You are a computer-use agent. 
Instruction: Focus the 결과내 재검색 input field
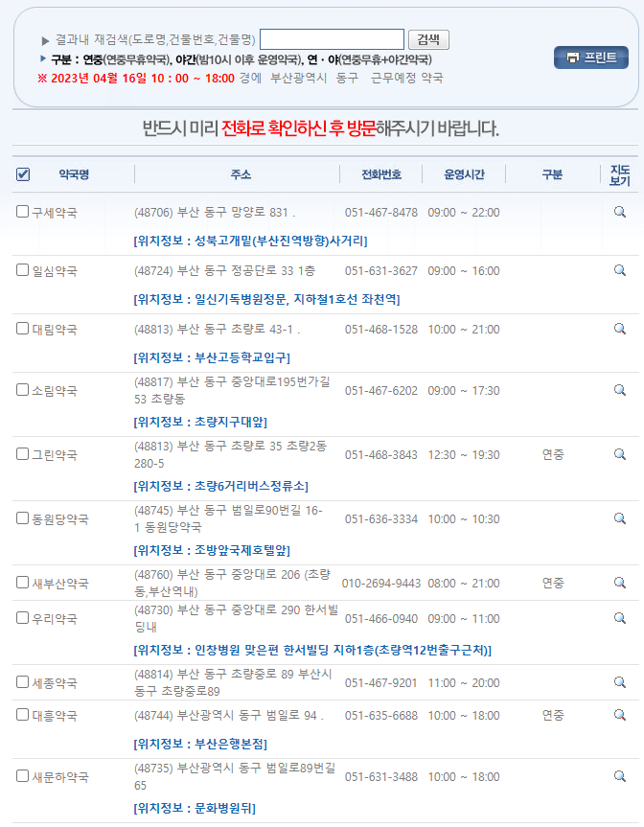pyautogui.click(x=333, y=39)
